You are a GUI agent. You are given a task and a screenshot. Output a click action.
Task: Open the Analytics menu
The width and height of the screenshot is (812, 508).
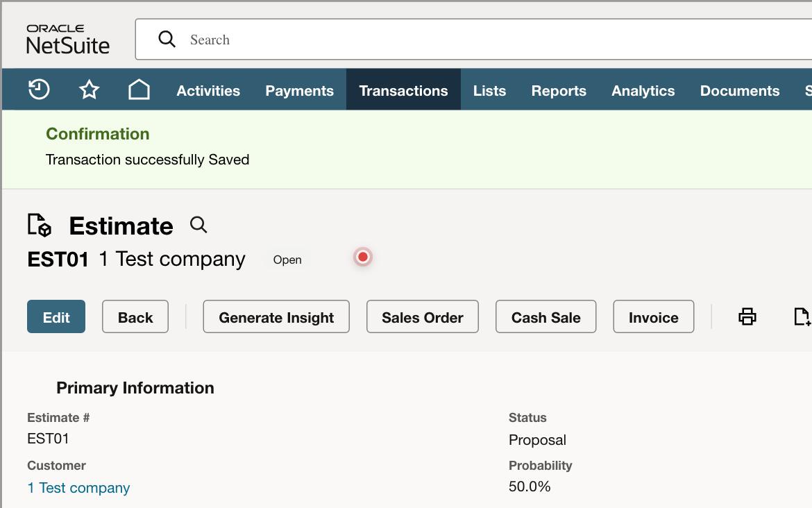(643, 91)
